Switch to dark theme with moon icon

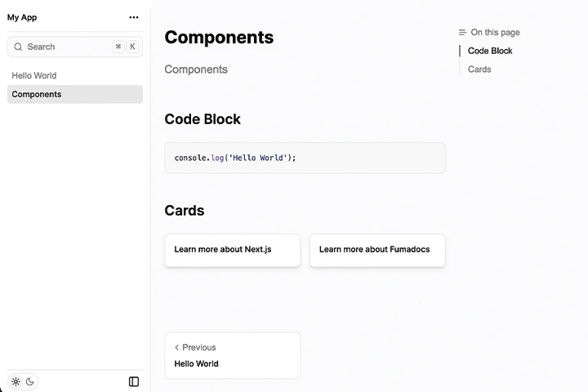[30, 381]
